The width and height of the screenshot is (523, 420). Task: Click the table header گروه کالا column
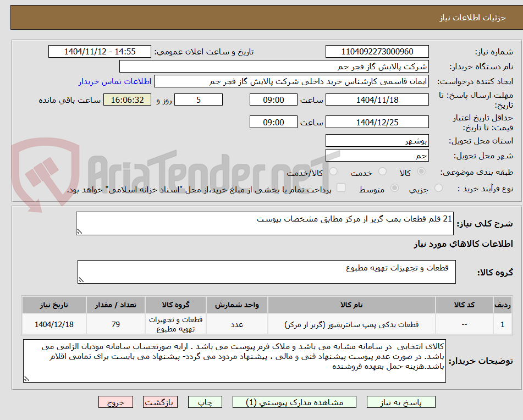click(175, 305)
